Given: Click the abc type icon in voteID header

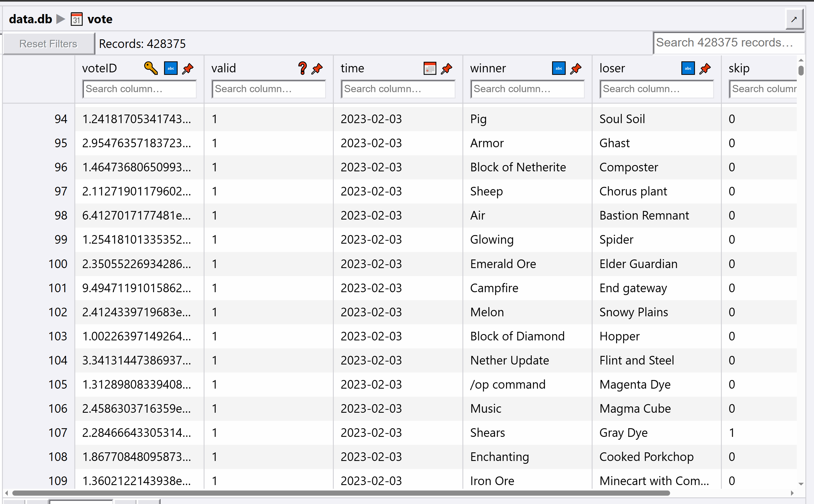Looking at the screenshot, I should pyautogui.click(x=171, y=68).
